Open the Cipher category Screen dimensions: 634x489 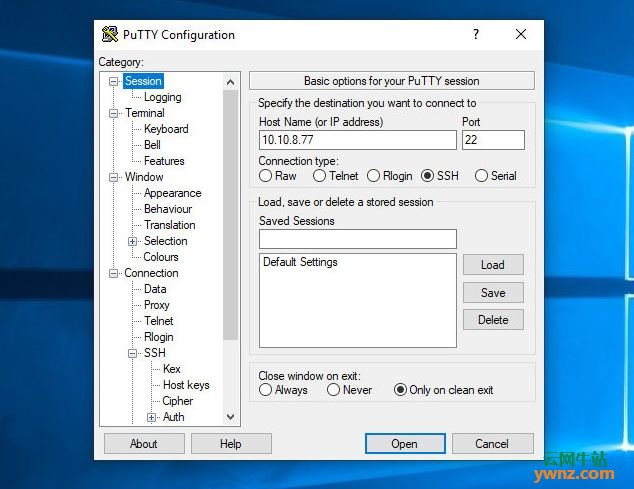pyautogui.click(x=178, y=401)
